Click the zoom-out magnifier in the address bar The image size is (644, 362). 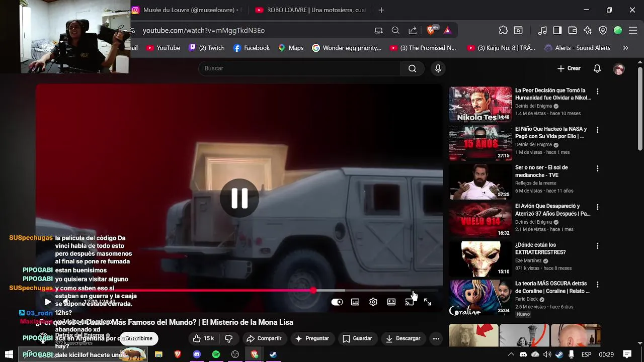click(395, 31)
